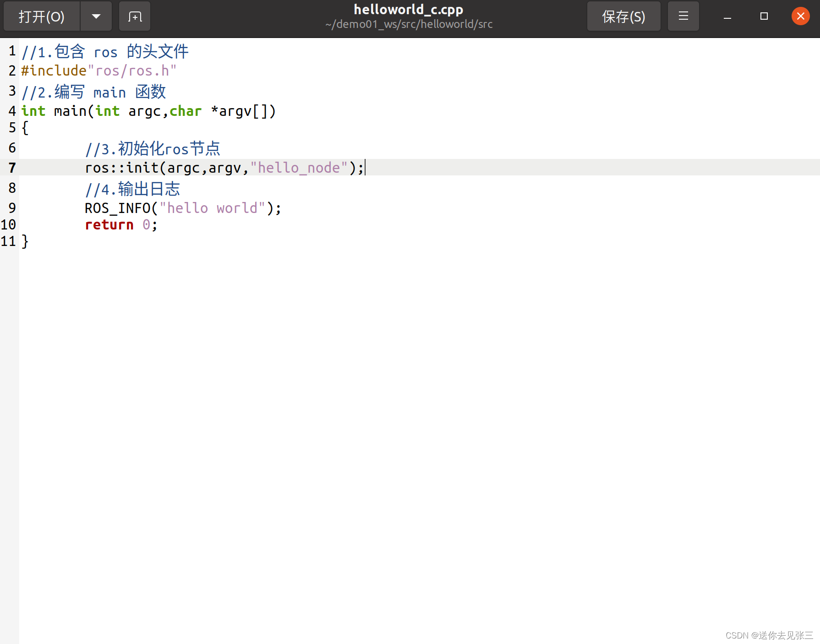Viewport: 820px width, 644px height.
Task: Click the line number 7 in gutter
Action: pos(12,168)
